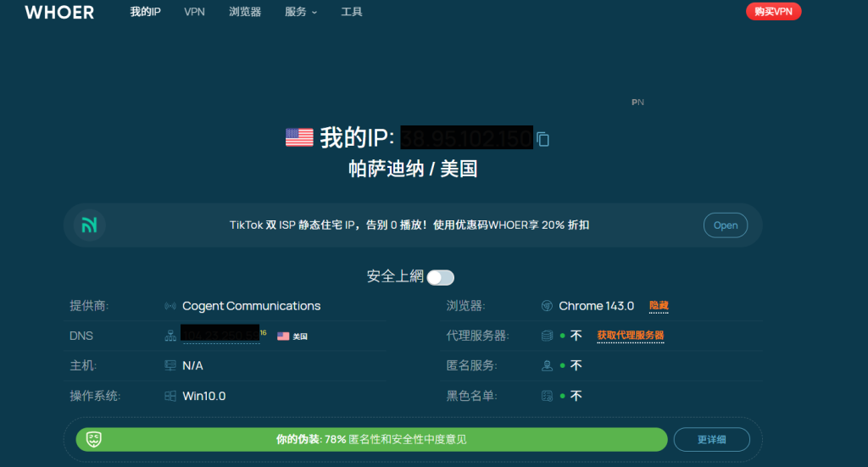
Task: Click the WHOER logo
Action: click(x=59, y=12)
